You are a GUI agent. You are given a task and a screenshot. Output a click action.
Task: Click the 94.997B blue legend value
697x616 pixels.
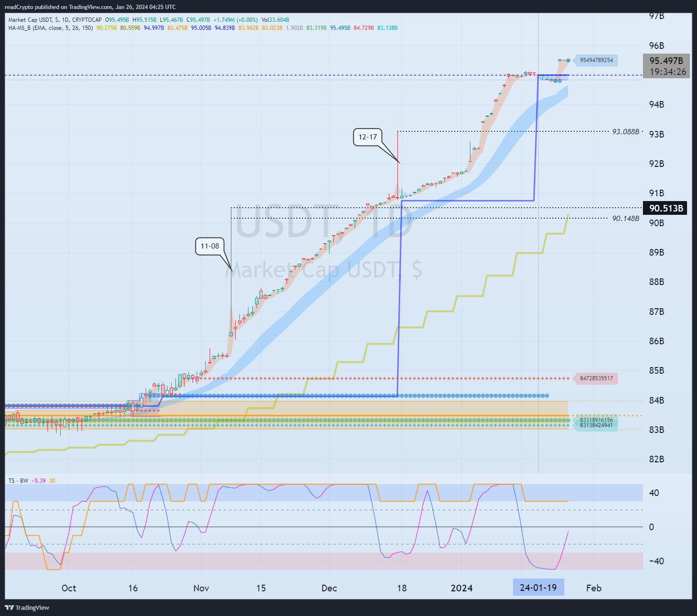click(x=154, y=28)
